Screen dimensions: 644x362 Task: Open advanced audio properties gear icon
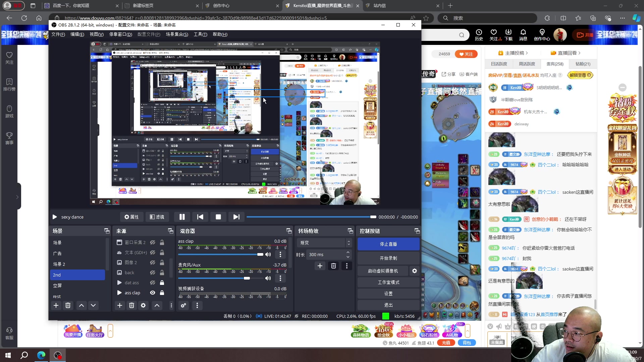(183, 305)
